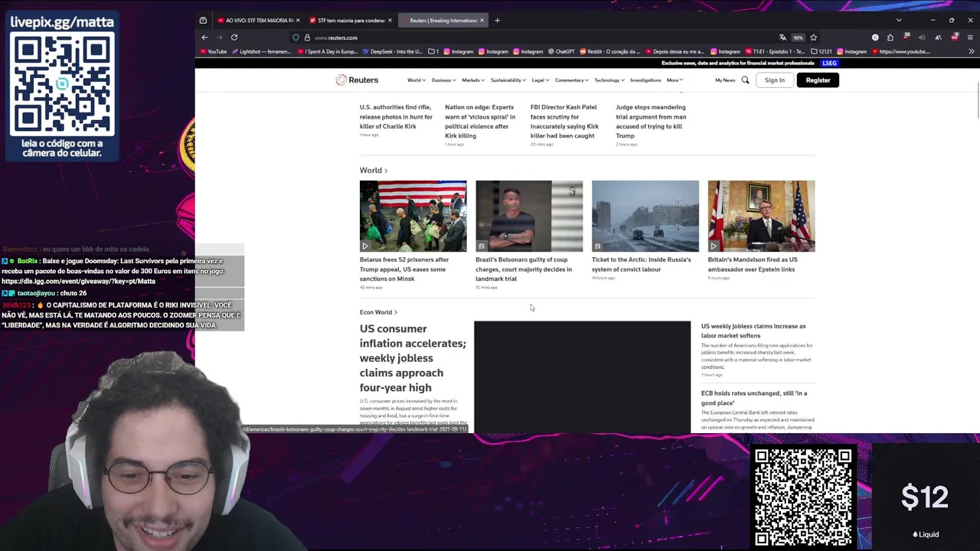Expand the Sustainability dropdown menu

[508, 80]
